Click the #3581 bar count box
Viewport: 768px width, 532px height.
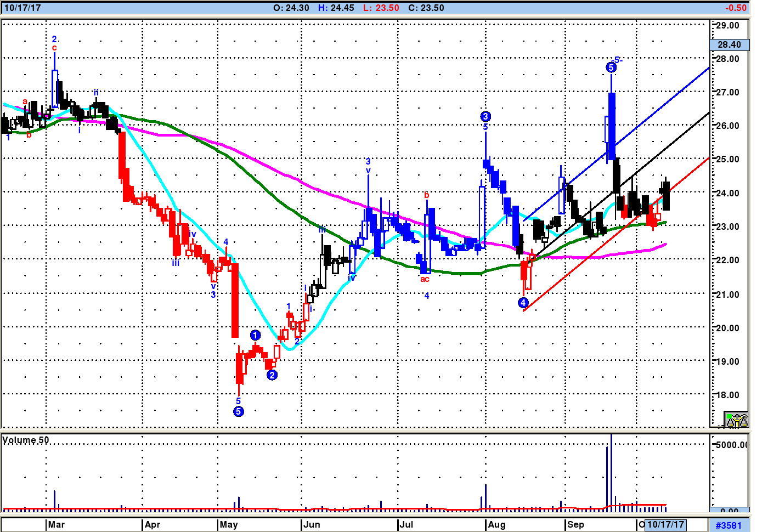point(729,525)
